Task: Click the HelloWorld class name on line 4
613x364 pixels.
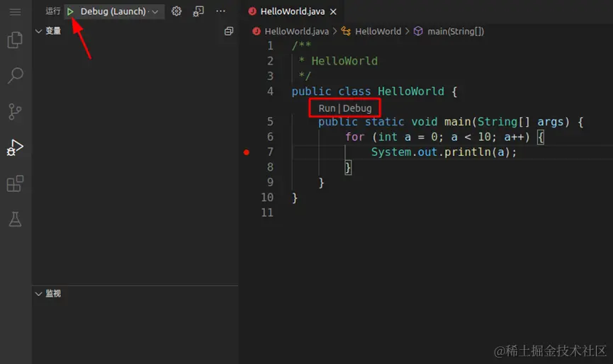Action: (411, 91)
